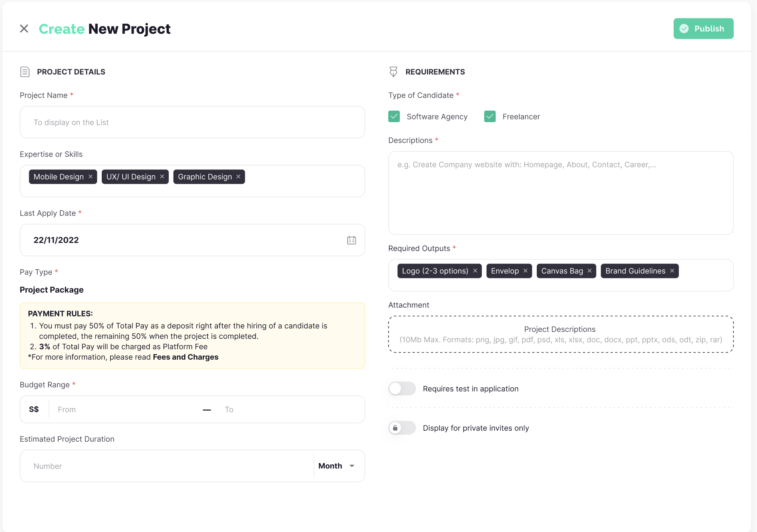Remove the Brand Guidelines output tag
The height and width of the screenshot is (532, 757).
[672, 271]
